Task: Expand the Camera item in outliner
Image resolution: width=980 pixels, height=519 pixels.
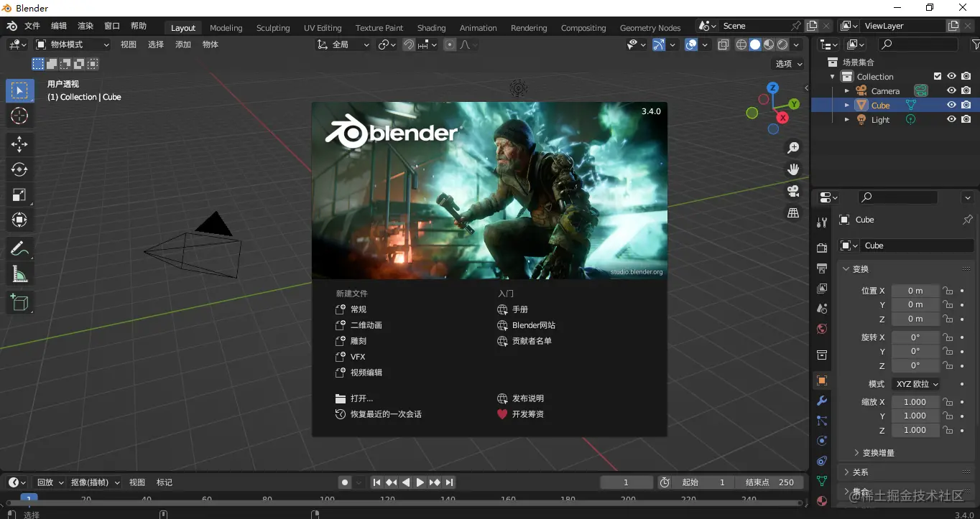Action: pyautogui.click(x=846, y=91)
